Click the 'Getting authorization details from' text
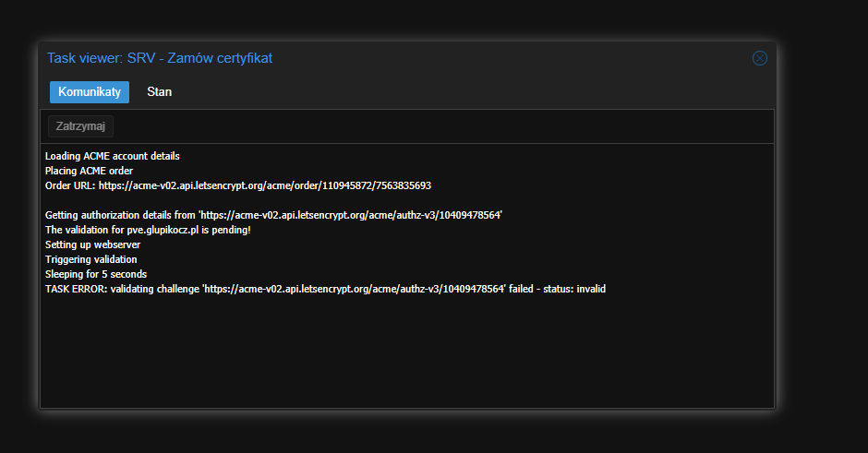Viewport: 868px width, 453px height. pyautogui.click(x=120, y=215)
